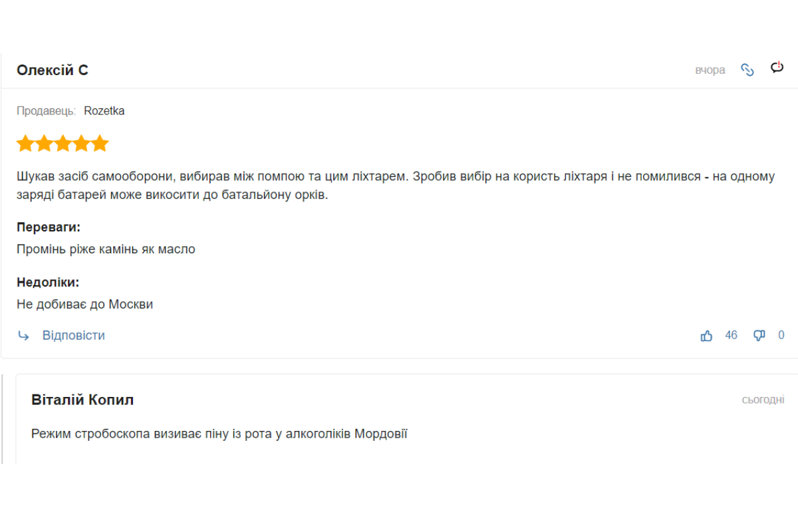Click the Відповісти reply link
The height and width of the screenshot is (532, 798).
[x=74, y=335]
